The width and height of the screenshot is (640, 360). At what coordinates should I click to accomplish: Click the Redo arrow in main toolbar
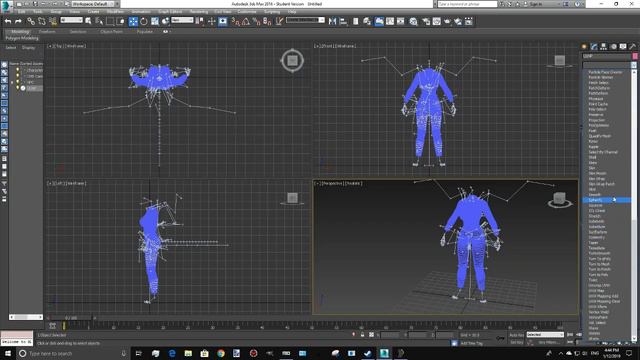tap(18, 21)
